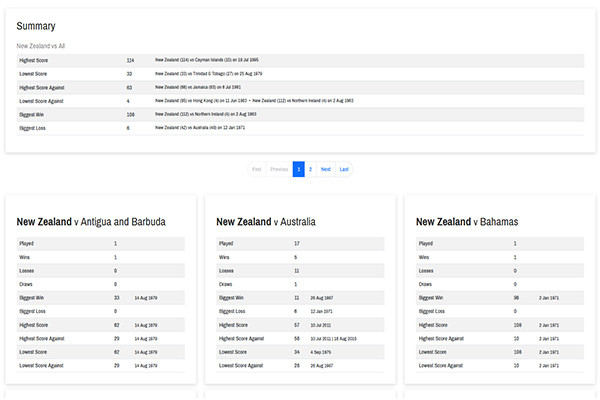
Task: Click Biggest Win value 33 in Antigua card
Action: [x=117, y=298]
